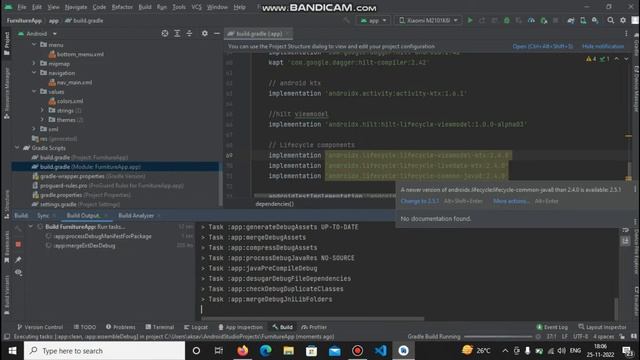640x360 pixels.
Task: Click Change to 2.5.1 quick fix link
Action: [420, 201]
